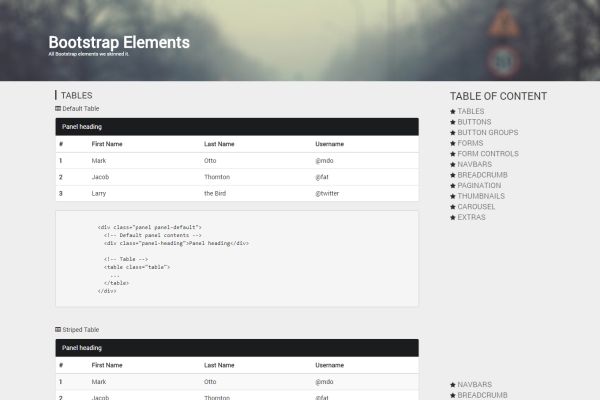Screen dimensions: 600x400
Task: Click the star icon beside PAGINATION
Action: coord(453,186)
